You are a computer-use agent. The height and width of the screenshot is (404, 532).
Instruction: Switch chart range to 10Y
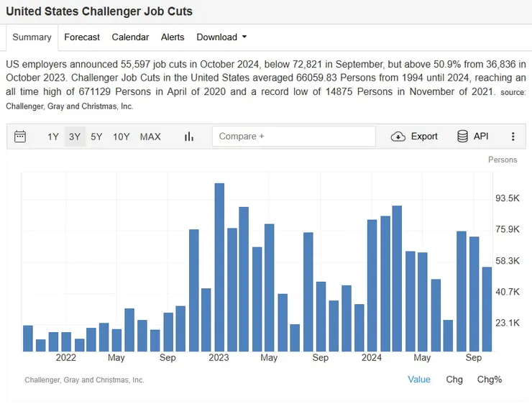[121, 137]
